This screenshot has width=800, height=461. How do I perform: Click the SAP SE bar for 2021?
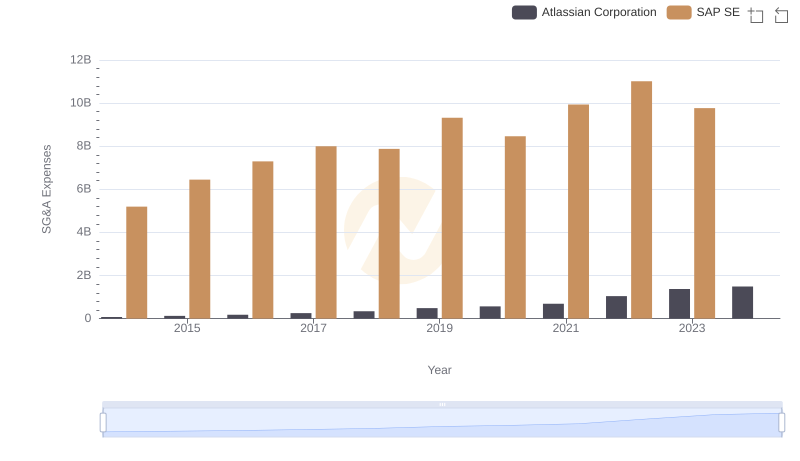tap(579, 212)
